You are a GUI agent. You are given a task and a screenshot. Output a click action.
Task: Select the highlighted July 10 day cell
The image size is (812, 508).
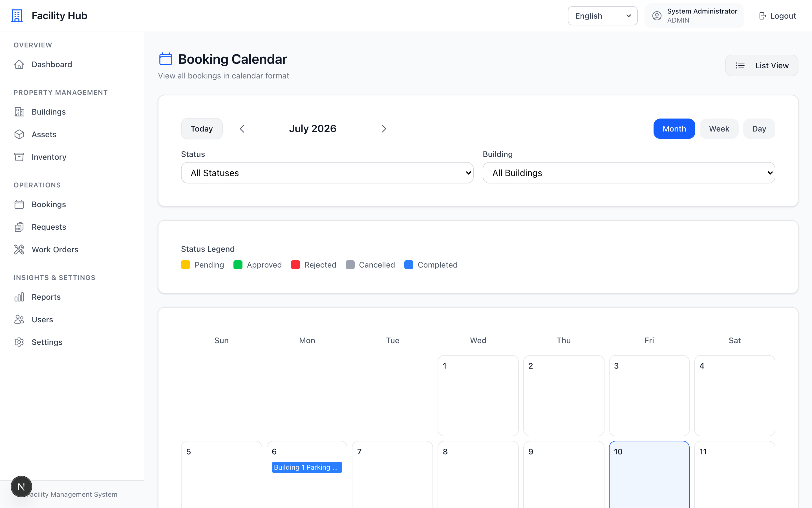tap(649, 474)
